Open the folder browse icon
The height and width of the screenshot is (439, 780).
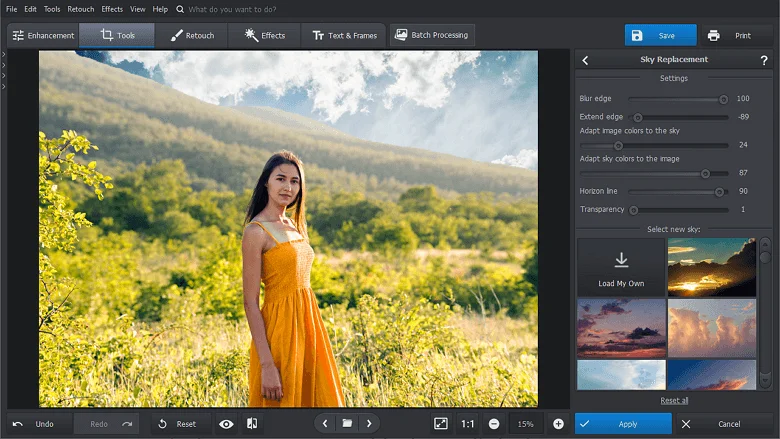click(x=347, y=424)
